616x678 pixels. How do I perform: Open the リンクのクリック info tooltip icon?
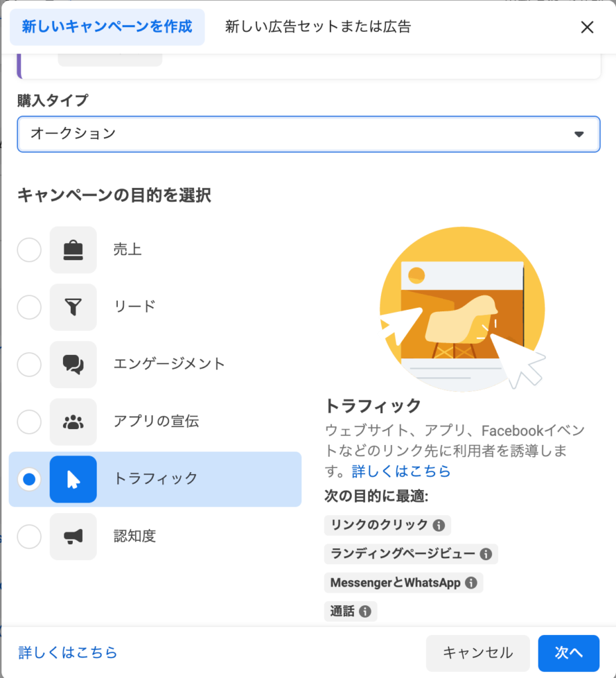440,525
